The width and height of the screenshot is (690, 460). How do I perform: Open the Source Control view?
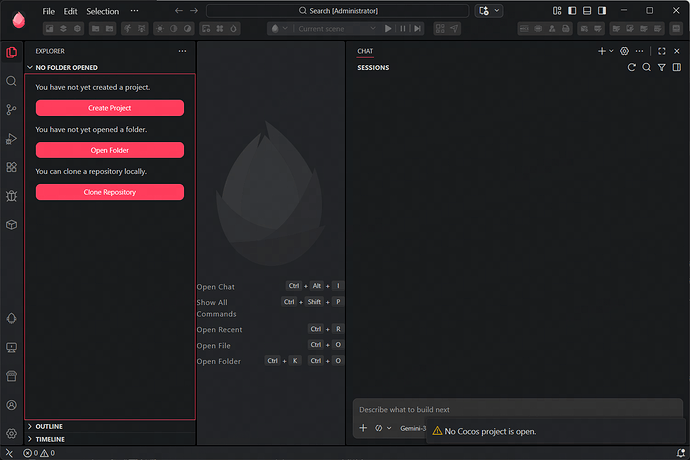pyautogui.click(x=11, y=110)
